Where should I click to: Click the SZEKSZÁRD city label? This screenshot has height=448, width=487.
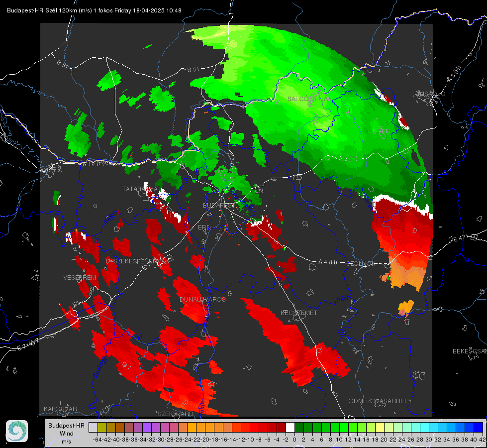click(x=176, y=414)
